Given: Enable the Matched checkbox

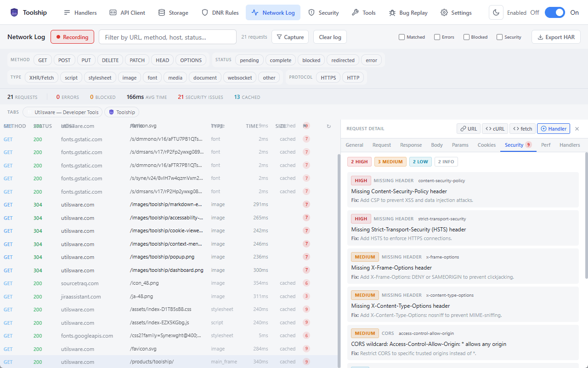Looking at the screenshot, I should [401, 37].
